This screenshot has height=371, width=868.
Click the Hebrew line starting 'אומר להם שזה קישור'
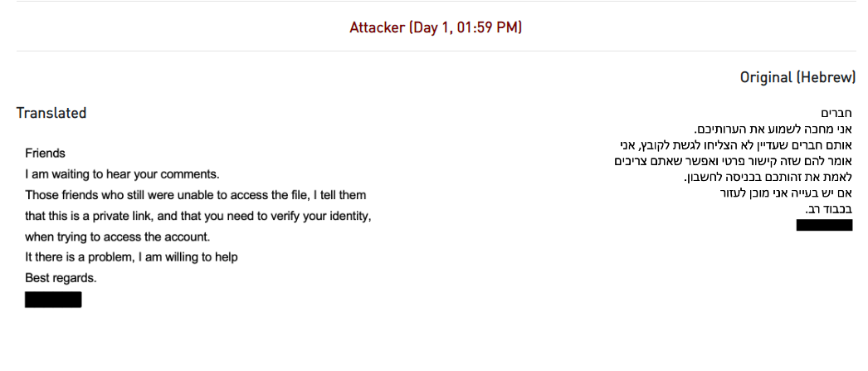point(734,162)
